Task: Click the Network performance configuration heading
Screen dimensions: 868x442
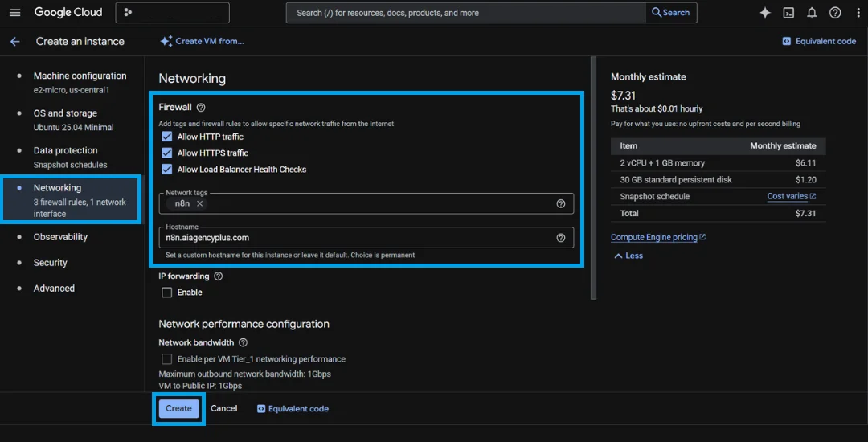Action: click(x=244, y=324)
